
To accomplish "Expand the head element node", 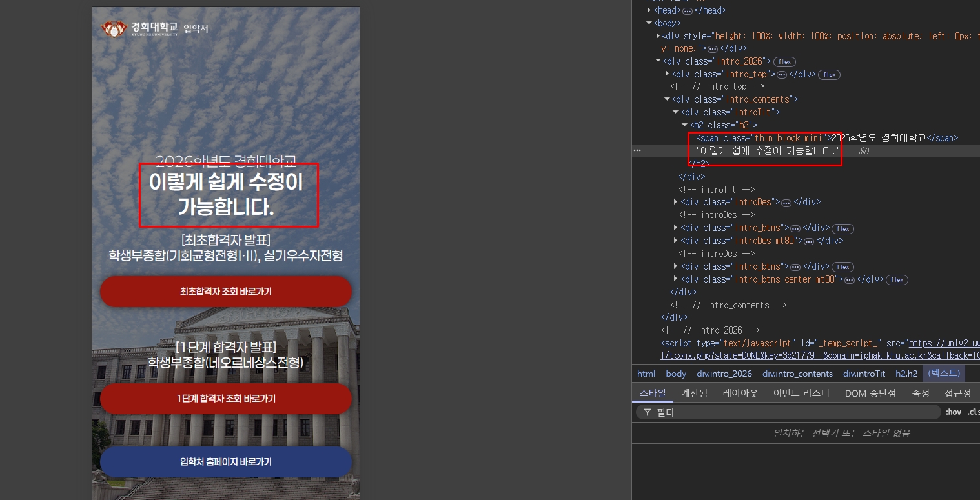I will (x=649, y=10).
